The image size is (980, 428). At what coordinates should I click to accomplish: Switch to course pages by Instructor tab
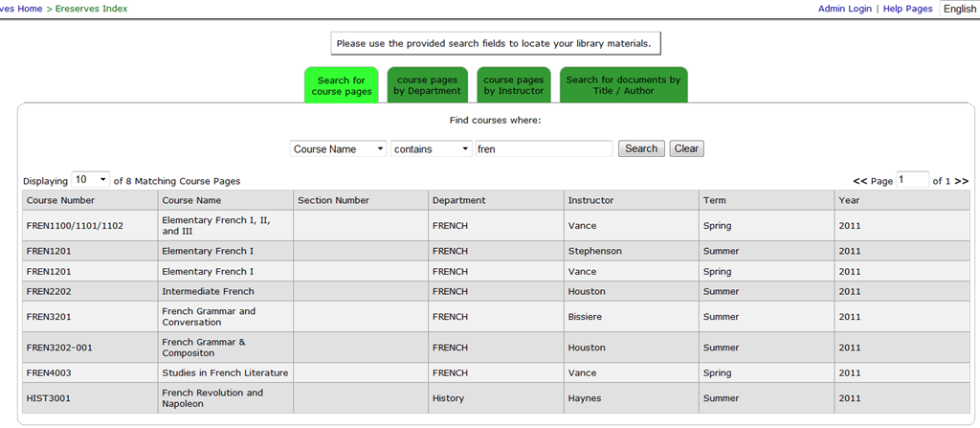point(513,85)
